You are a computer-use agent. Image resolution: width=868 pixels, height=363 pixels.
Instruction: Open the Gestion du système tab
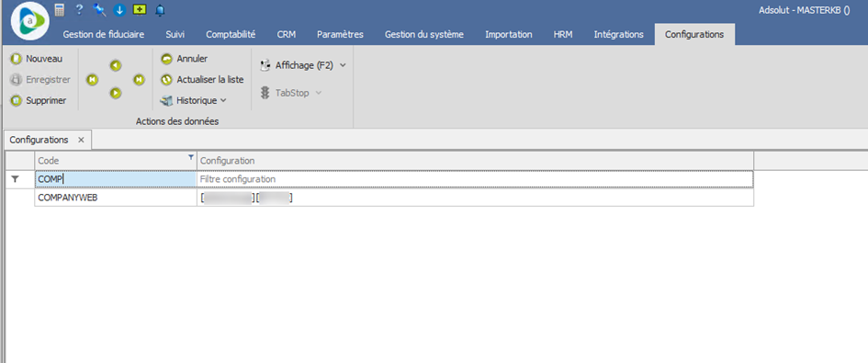pyautogui.click(x=424, y=34)
